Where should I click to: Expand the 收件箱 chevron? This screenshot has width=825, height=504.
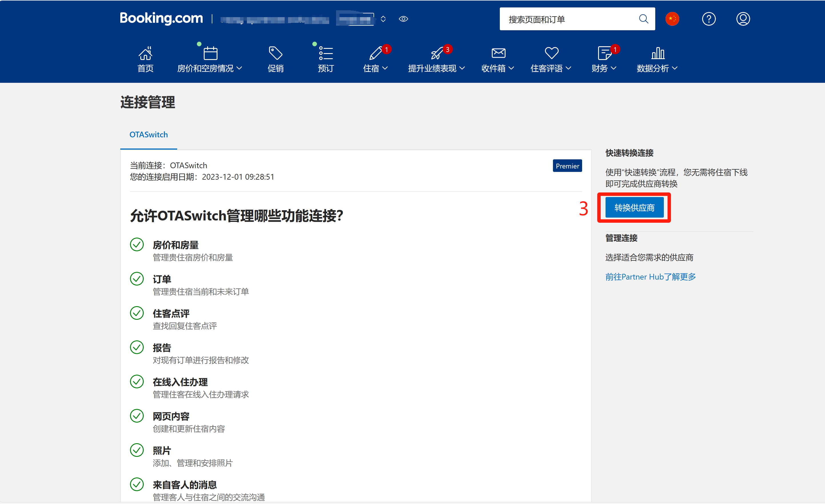point(511,68)
